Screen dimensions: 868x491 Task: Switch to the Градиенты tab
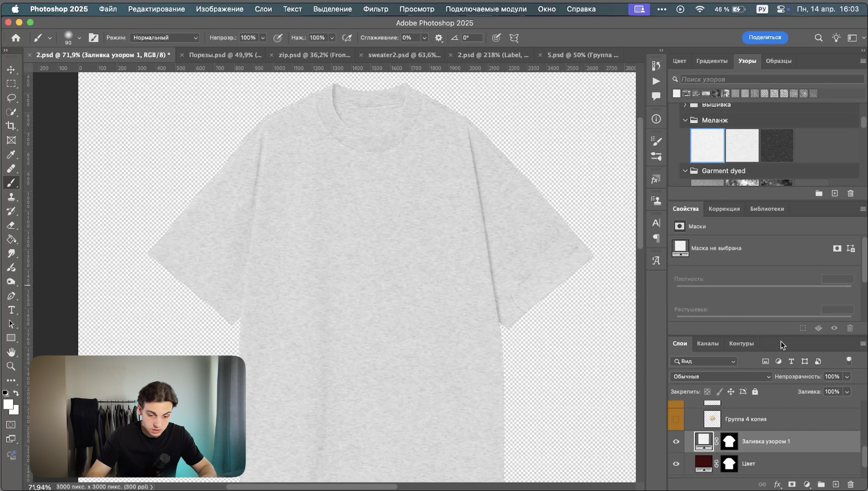tap(712, 61)
